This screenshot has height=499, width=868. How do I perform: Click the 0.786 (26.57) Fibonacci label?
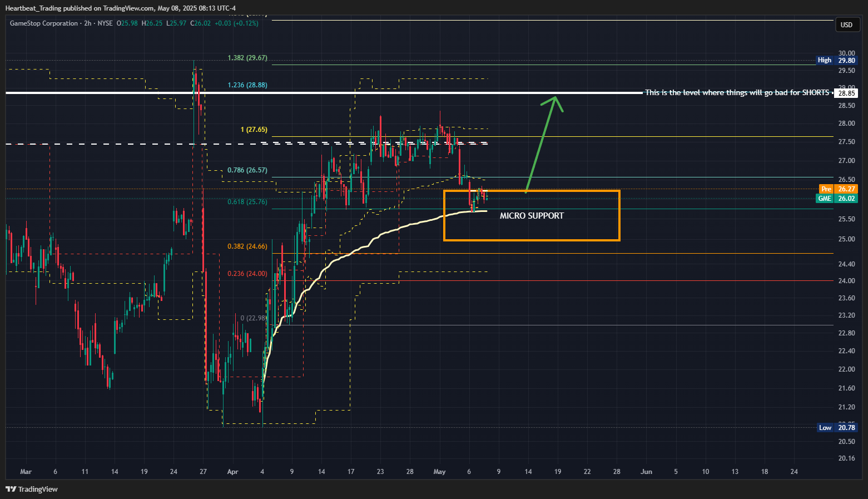[x=247, y=170]
